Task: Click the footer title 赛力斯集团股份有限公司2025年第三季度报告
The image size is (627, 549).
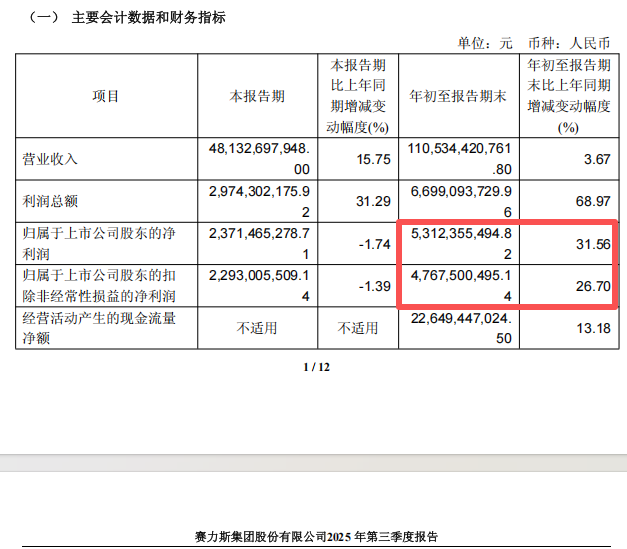Action: (317, 537)
